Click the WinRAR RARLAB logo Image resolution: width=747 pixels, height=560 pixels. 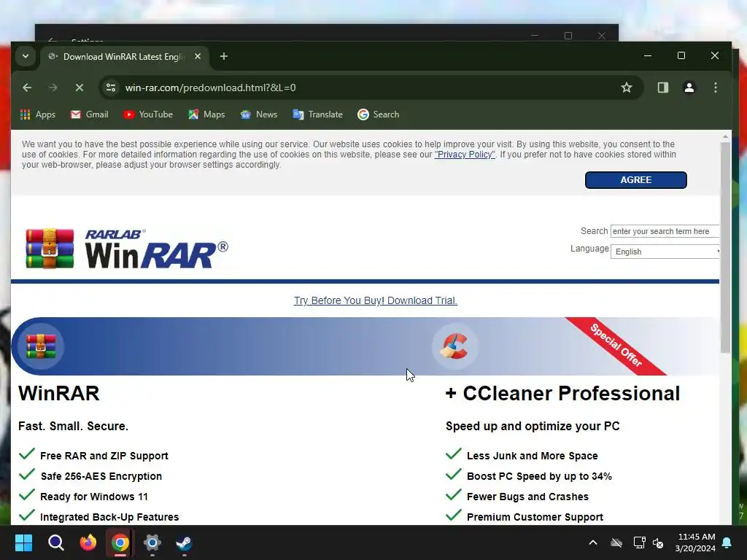[127, 248]
